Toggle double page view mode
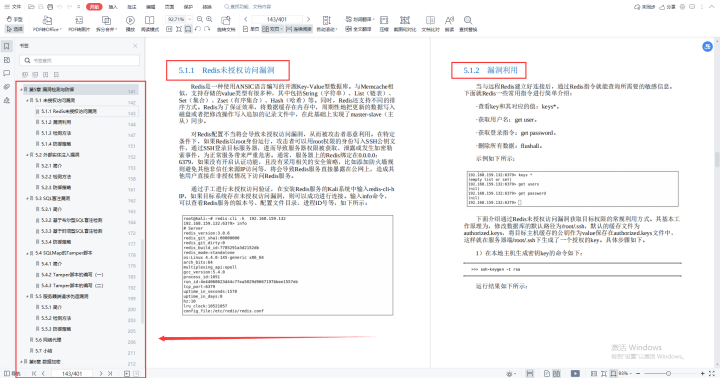This screenshot has height=378, width=720. [x=273, y=29]
